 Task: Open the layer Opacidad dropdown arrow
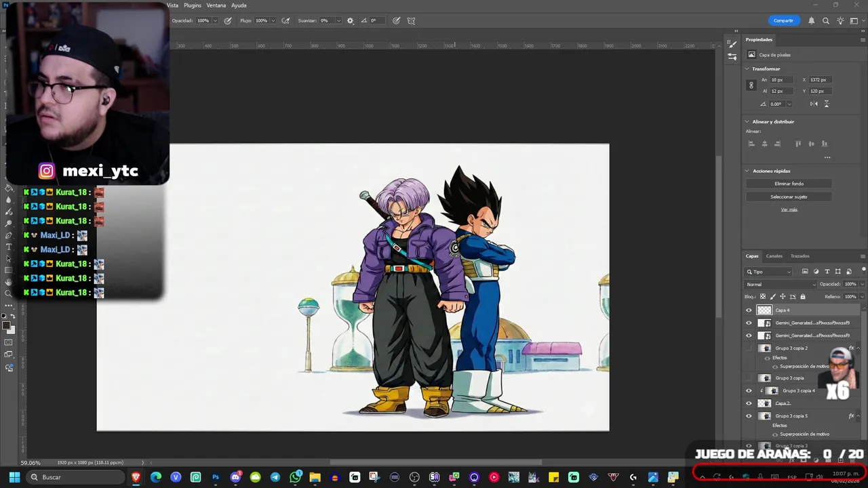click(x=863, y=285)
